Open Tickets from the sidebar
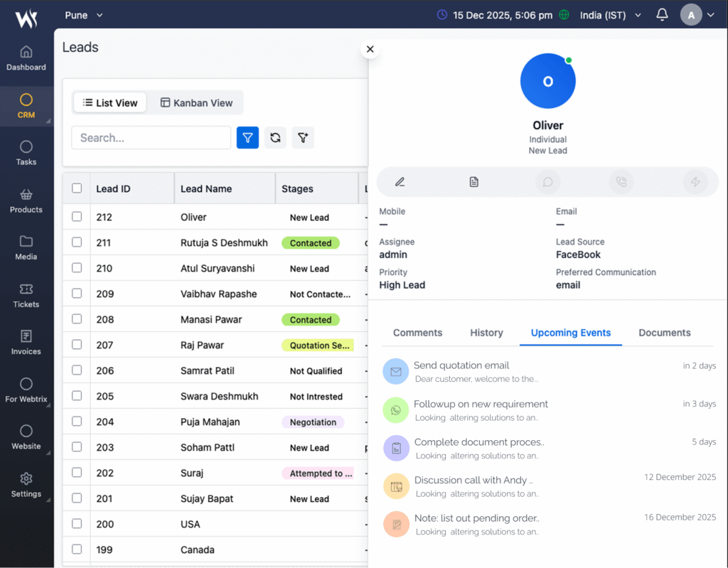The width and height of the screenshot is (728, 568). (26, 296)
